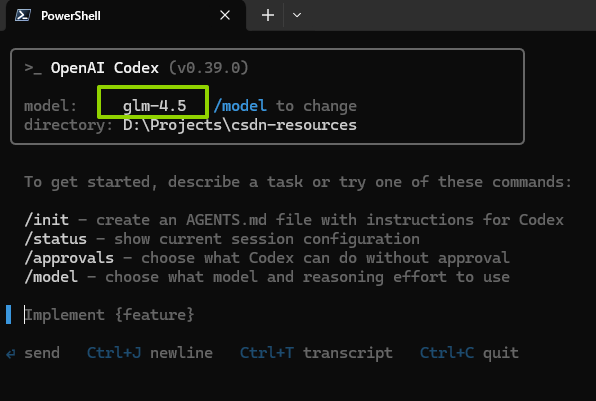Expand the new tab profile dropdown chevron

click(297, 15)
